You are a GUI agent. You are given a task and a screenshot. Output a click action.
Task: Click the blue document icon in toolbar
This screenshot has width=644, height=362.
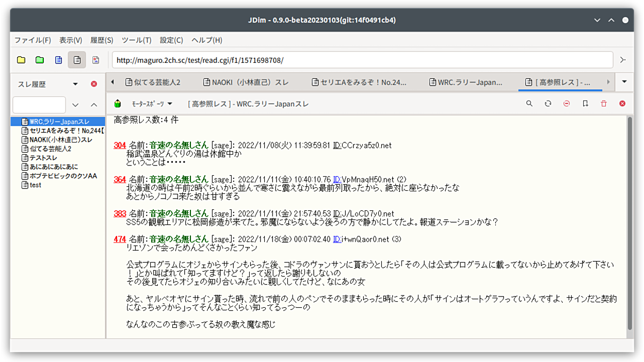point(58,60)
